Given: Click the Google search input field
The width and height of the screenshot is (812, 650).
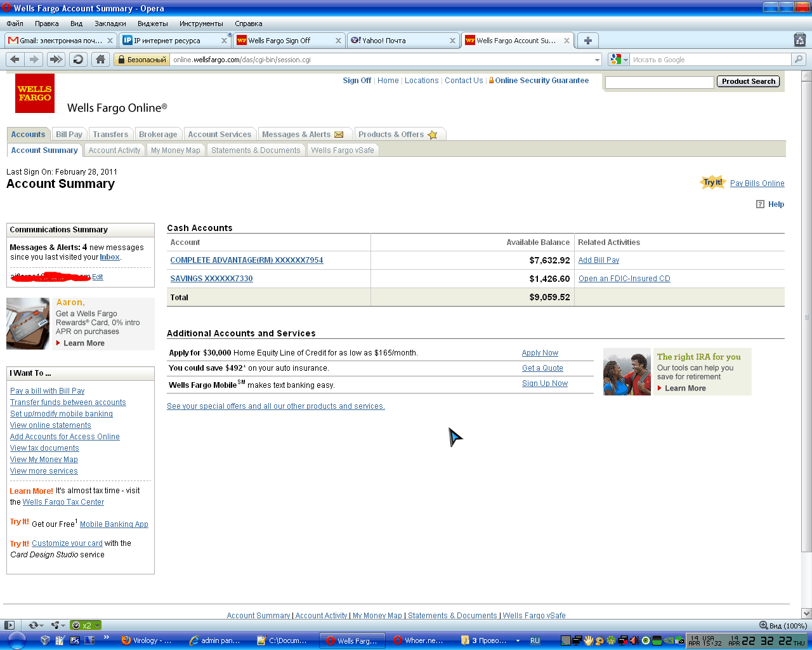Looking at the screenshot, I should tap(710, 60).
